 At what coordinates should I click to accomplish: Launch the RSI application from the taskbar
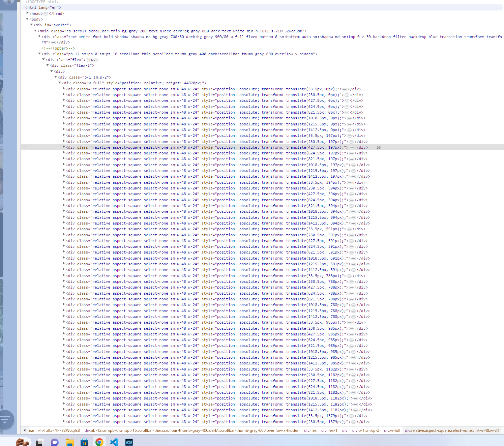[x=129, y=442]
